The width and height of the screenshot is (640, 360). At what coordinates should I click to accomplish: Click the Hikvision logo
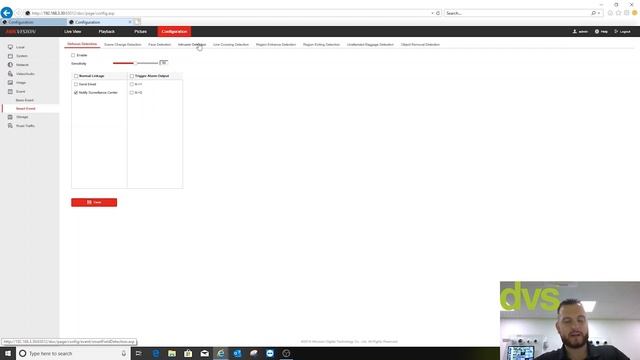pos(20,31)
